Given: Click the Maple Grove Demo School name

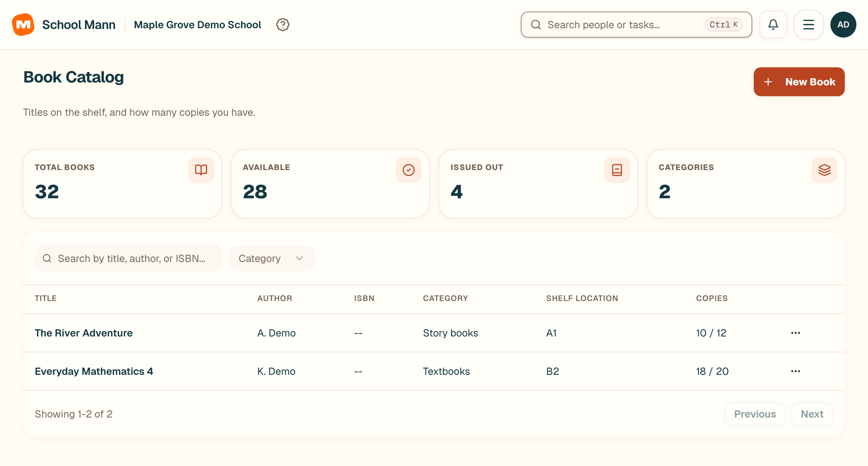Looking at the screenshot, I should pyautogui.click(x=197, y=25).
